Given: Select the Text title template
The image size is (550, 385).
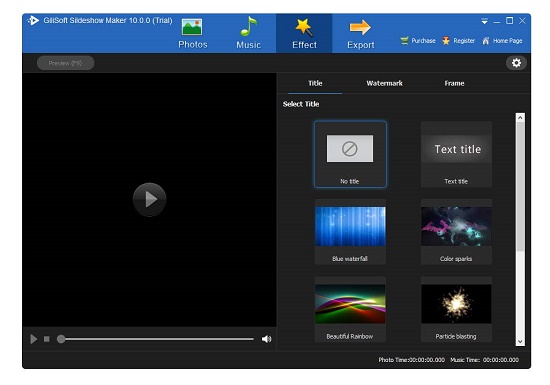Looking at the screenshot, I should tap(456, 154).
